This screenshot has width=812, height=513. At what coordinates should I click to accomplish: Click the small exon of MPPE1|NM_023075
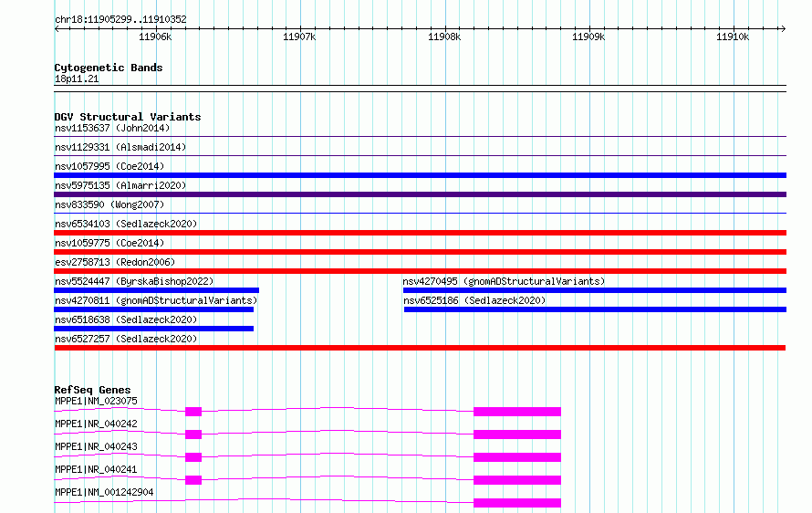click(x=193, y=412)
